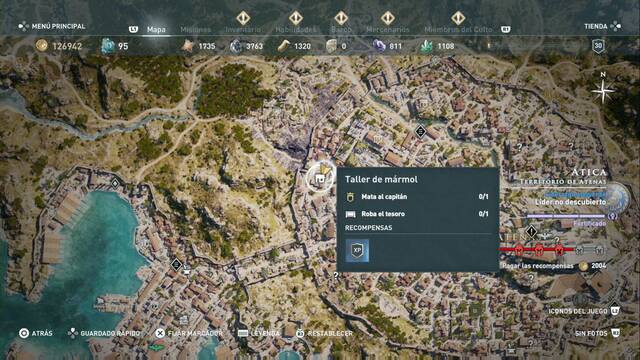Open the Barco tab
The width and height of the screenshot is (640, 360).
pos(341,29)
